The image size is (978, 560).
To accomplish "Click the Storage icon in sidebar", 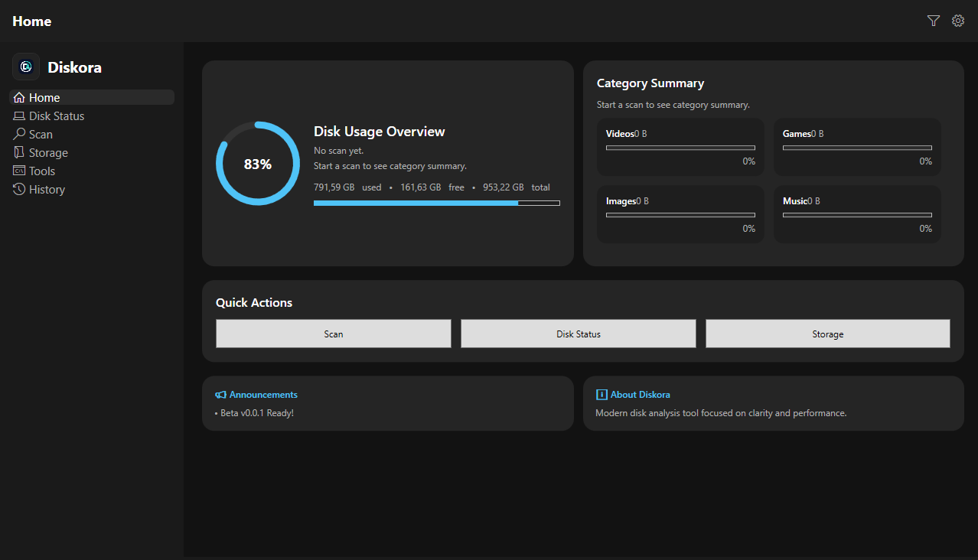I will click(20, 153).
